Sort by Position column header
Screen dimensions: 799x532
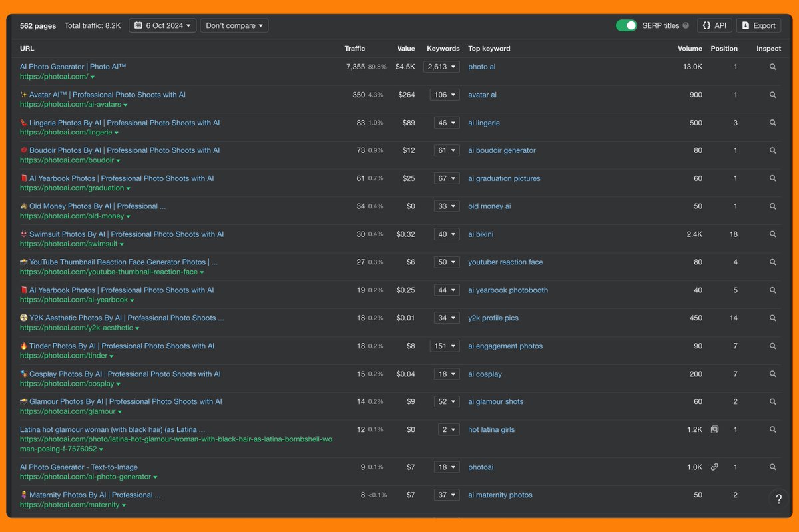tap(724, 49)
